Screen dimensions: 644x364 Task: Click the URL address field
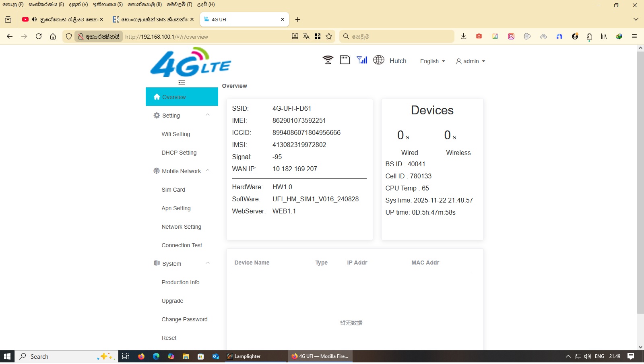click(x=205, y=37)
